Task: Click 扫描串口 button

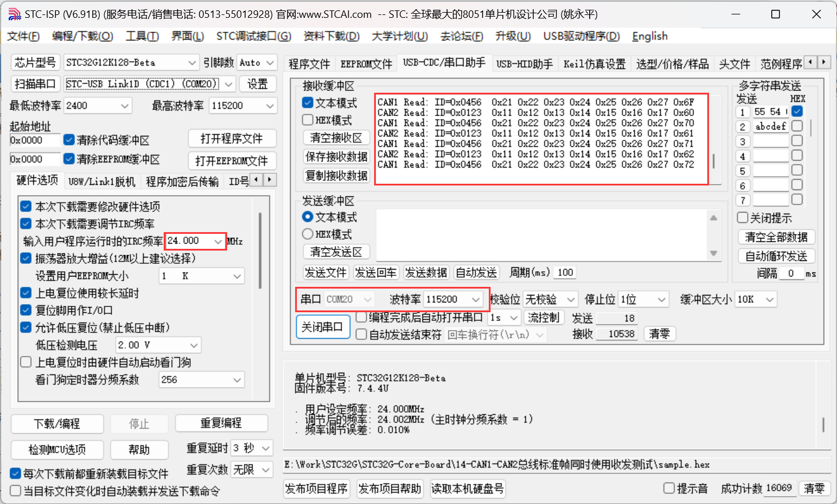Action: click(x=35, y=84)
